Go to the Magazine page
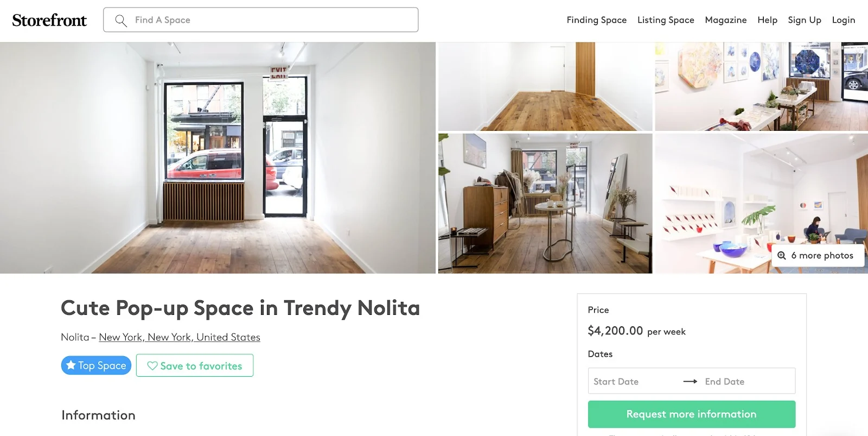The width and height of the screenshot is (868, 436). [x=726, y=20]
